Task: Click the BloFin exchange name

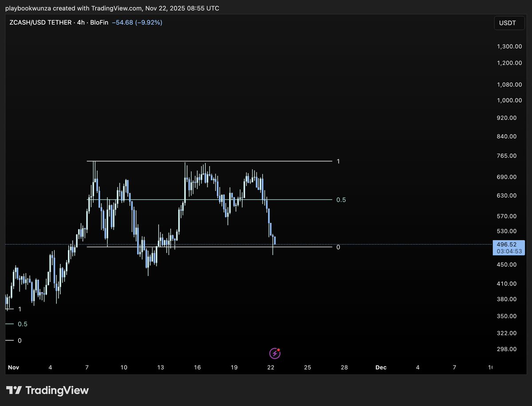Action: tap(100, 22)
